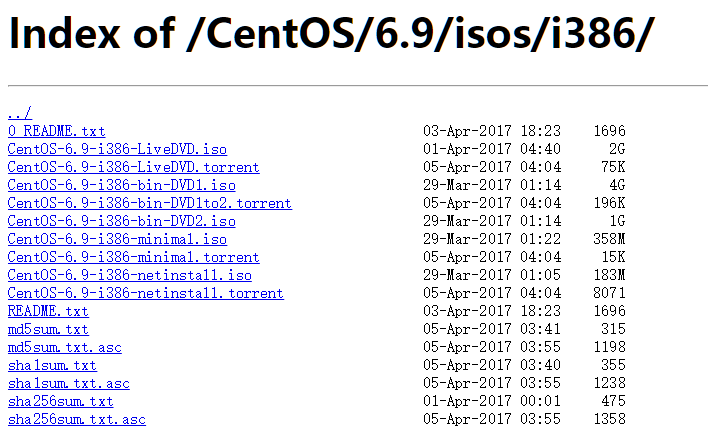This screenshot has height=441, width=708.
Task: Download CentOS-6.9-i386-bin-DVD1.iso
Action: coord(121,185)
